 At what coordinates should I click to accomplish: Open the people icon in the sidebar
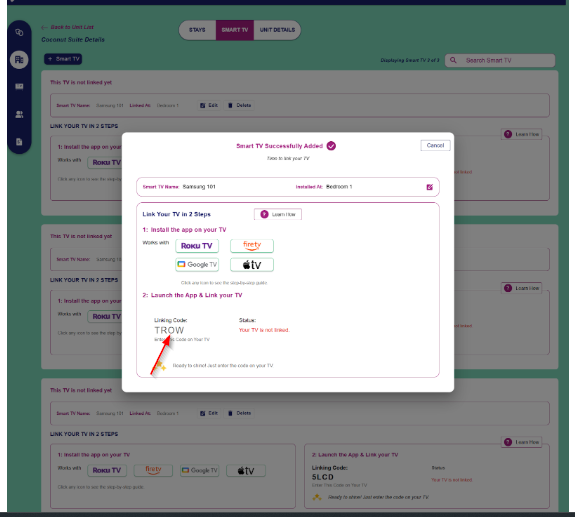(19, 114)
